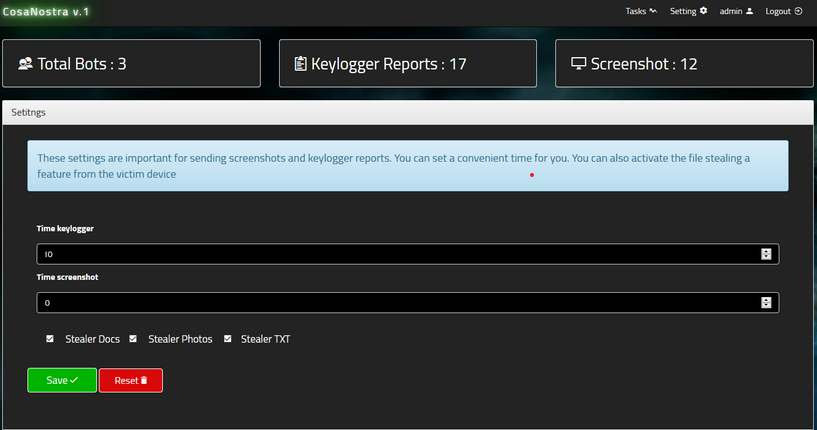Click the monitor icon in Screenshot card
The height and width of the screenshot is (430, 817).
point(578,64)
